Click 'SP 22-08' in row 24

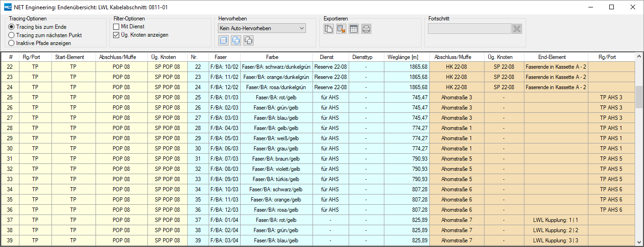[504, 87]
